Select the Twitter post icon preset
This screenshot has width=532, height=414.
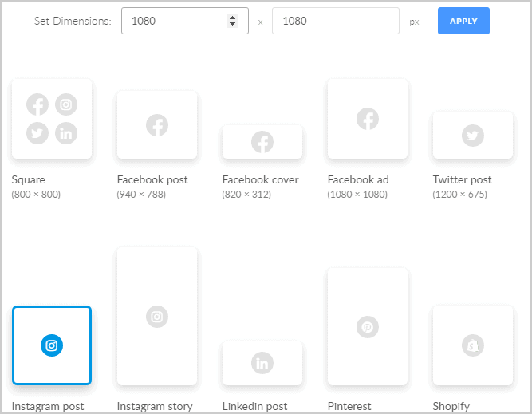click(x=473, y=136)
